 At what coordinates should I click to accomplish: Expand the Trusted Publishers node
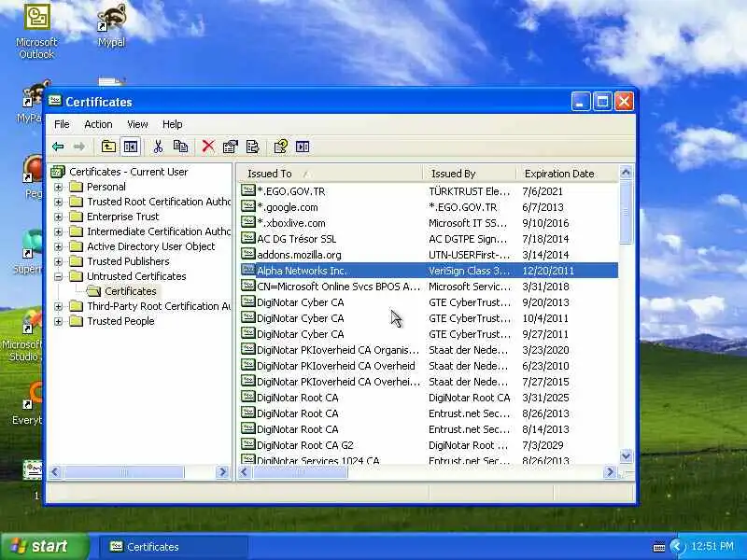click(58, 261)
